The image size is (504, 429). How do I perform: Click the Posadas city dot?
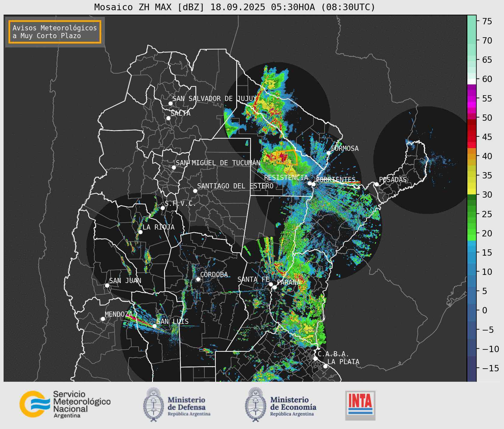(377, 184)
